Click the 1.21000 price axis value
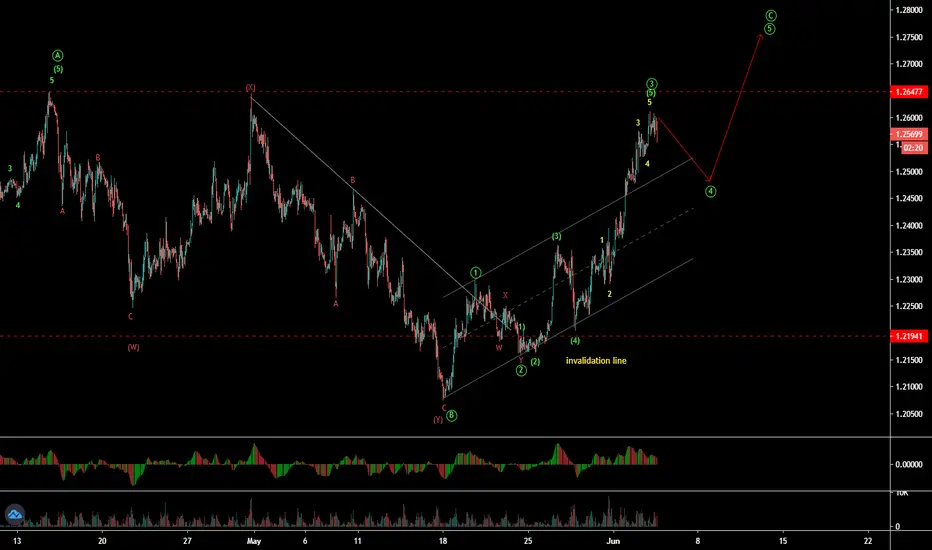Viewport: 932px width, 550px height. [909, 387]
